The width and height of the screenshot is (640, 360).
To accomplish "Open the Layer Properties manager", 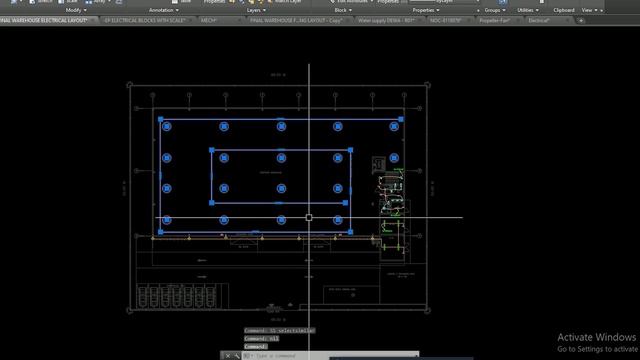I will [215, 2].
